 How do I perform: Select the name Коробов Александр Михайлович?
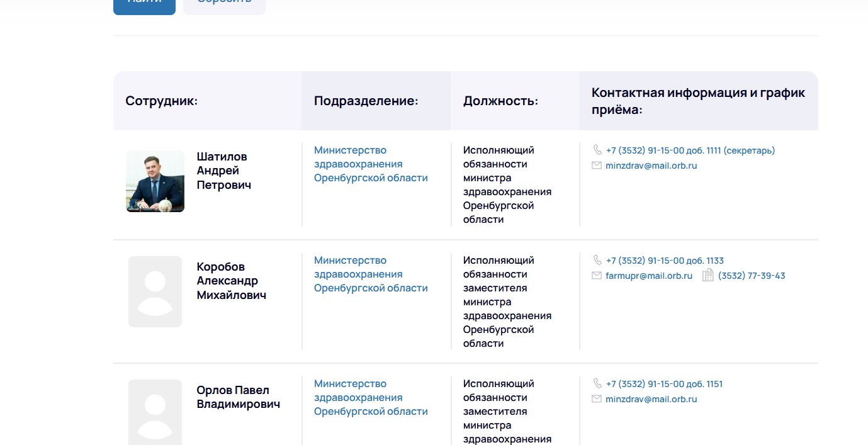231,281
